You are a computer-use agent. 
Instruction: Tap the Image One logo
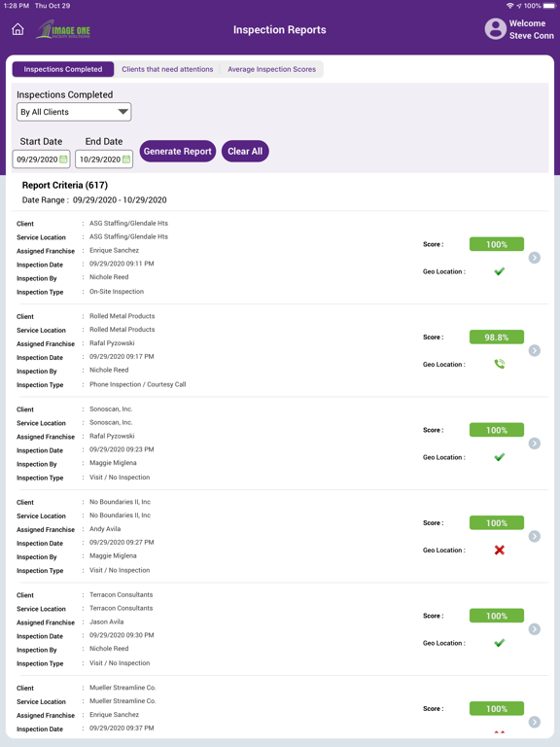[x=63, y=29]
